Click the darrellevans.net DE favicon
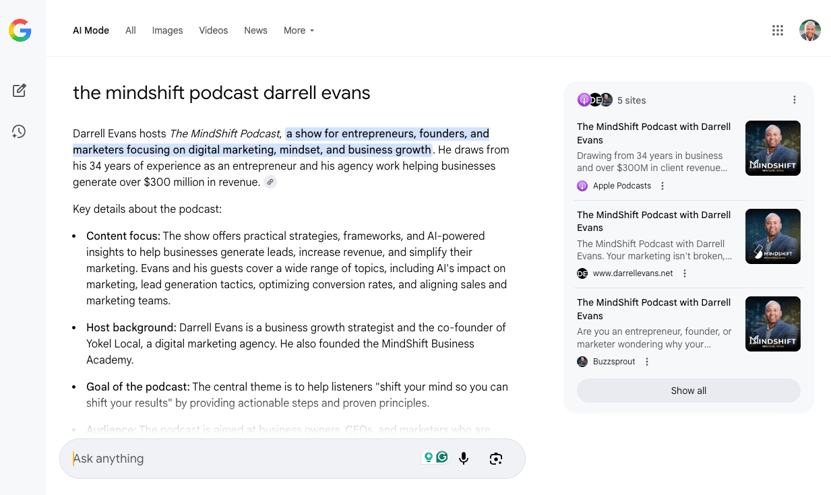 pos(582,273)
